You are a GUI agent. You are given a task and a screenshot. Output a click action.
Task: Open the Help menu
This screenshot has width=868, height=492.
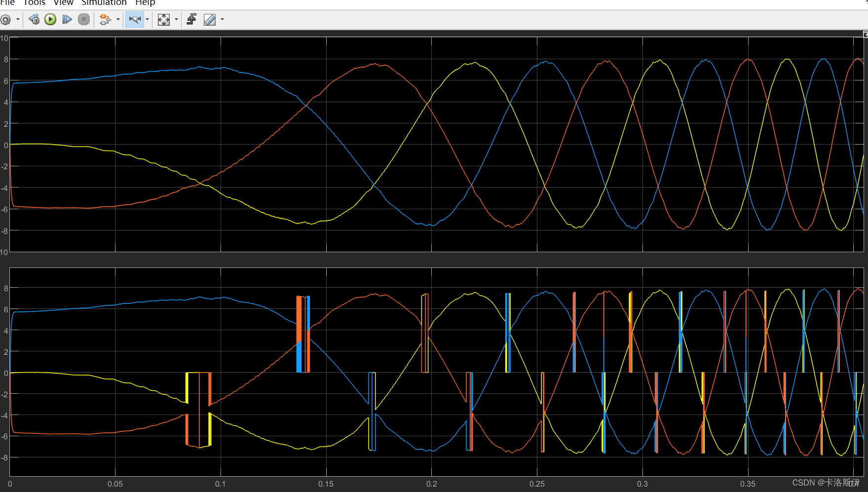pyautogui.click(x=145, y=2)
